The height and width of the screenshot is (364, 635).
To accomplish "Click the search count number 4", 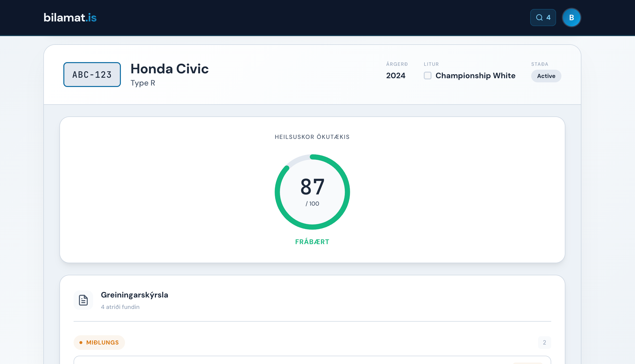I will pos(548,18).
